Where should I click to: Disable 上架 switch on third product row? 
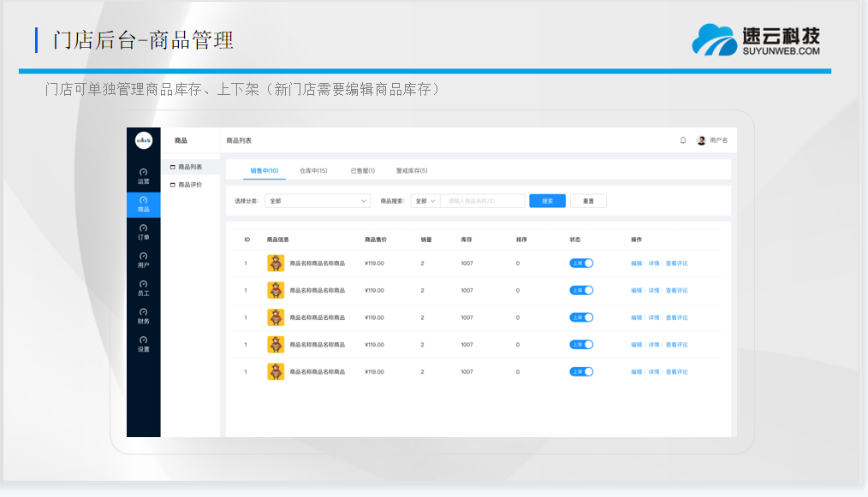(581, 317)
